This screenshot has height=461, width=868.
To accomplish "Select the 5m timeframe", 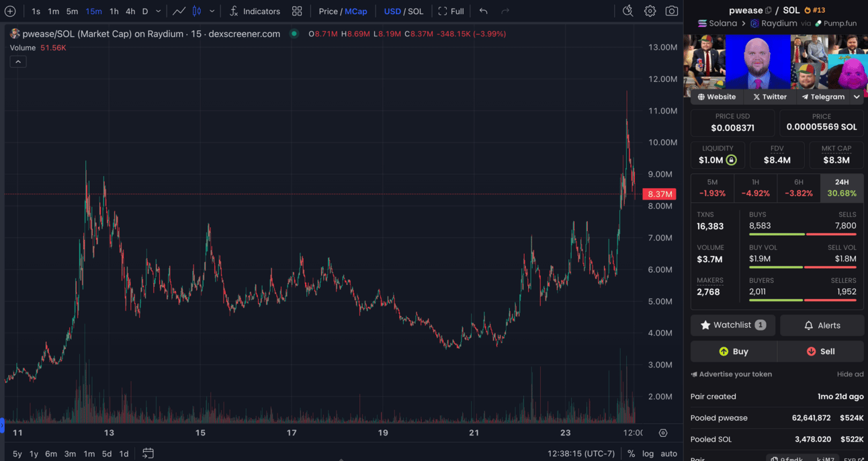I will (72, 11).
